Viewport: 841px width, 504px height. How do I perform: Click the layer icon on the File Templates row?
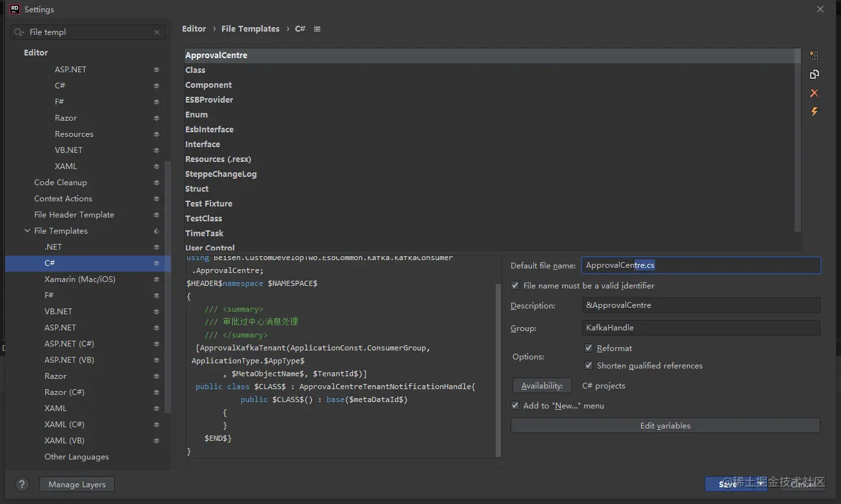(156, 231)
